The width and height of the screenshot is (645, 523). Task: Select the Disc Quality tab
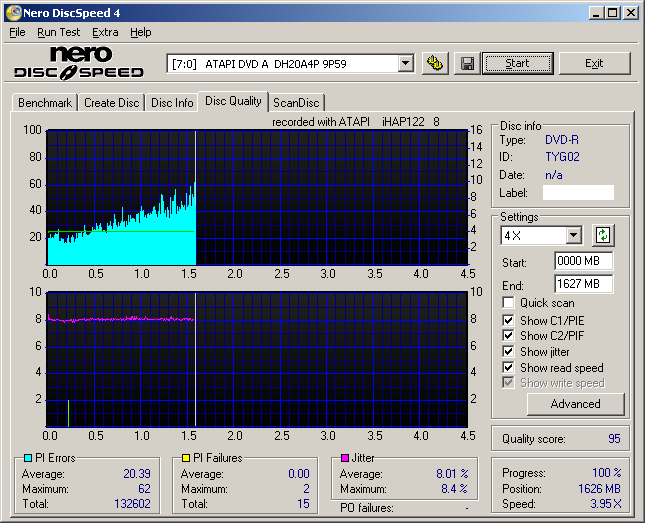233,101
